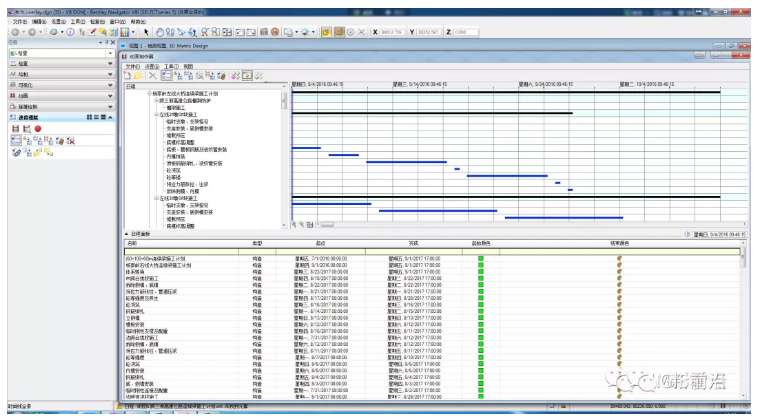Click the Gantt horizontal scrollbar thumb
The image size is (763, 419).
pyautogui.click(x=327, y=224)
